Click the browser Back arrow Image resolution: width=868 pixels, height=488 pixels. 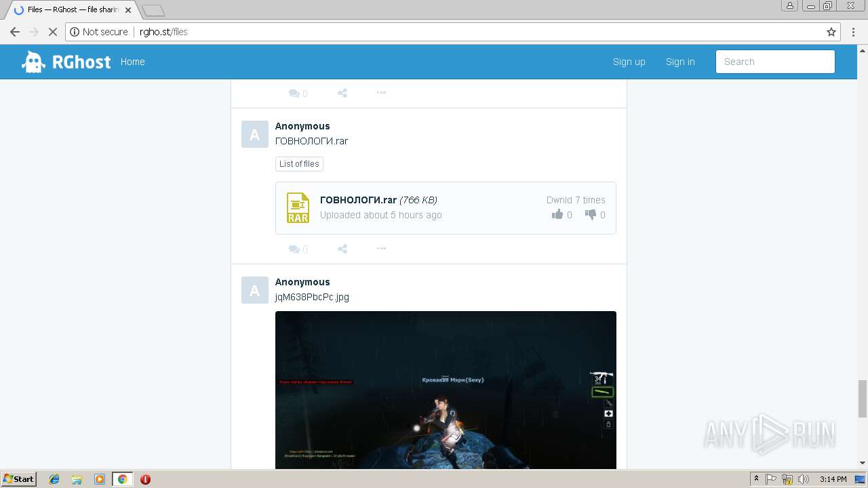15,32
